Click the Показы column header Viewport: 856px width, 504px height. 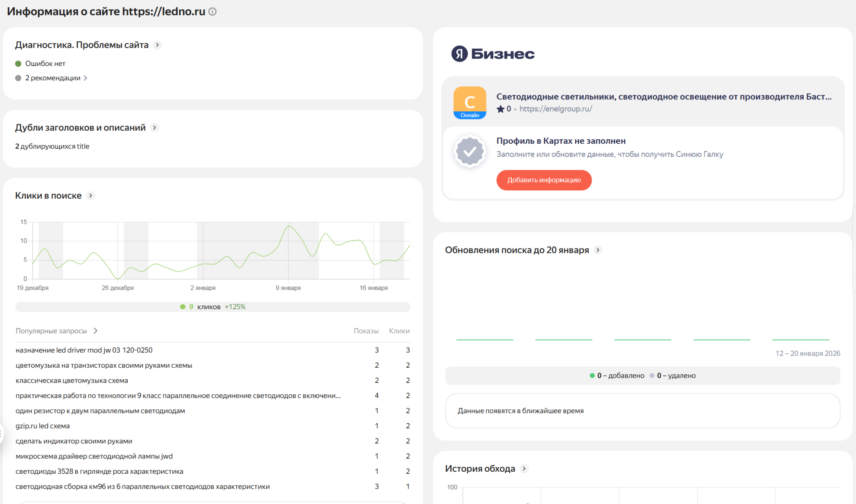click(366, 331)
